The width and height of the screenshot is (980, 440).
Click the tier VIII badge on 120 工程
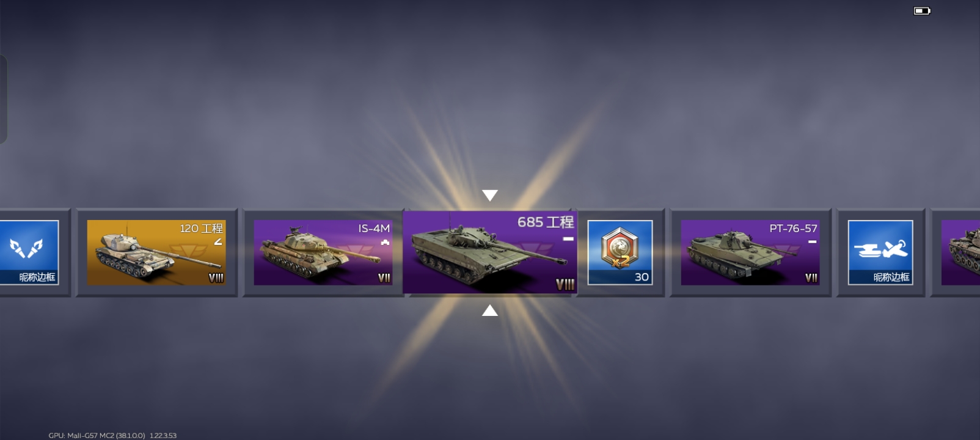click(216, 278)
